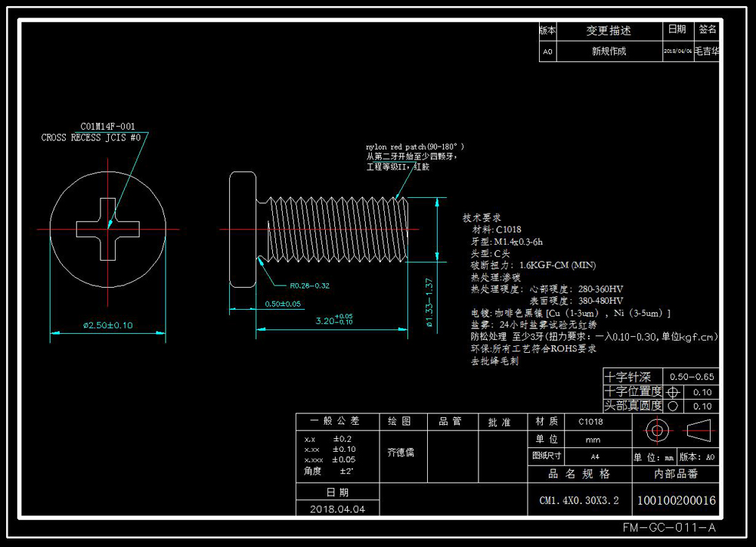Select the 心部硬度: 280-360HV text
The image size is (756, 547).
point(576,289)
